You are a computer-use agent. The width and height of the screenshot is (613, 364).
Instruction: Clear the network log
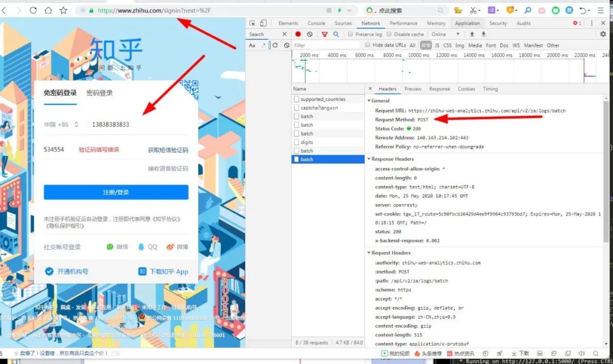310,35
